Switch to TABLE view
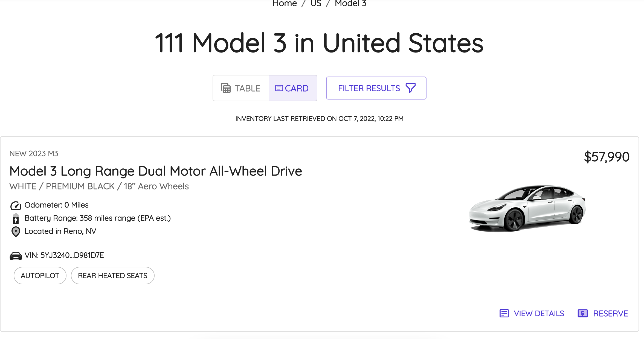 click(x=241, y=88)
